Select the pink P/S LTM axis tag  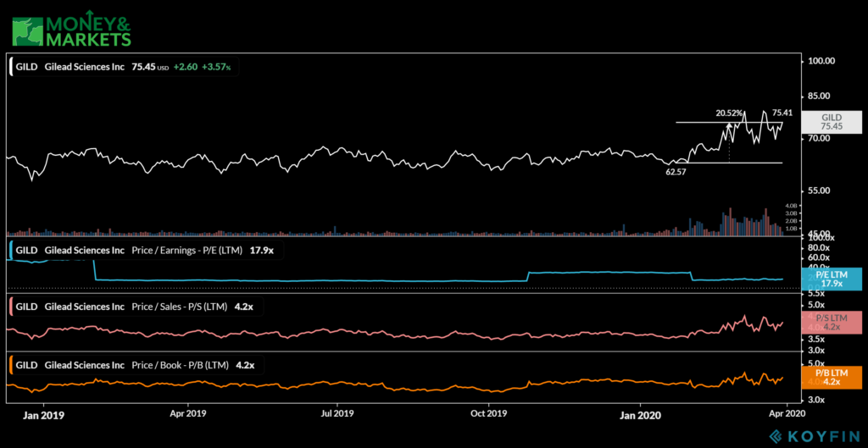832,322
